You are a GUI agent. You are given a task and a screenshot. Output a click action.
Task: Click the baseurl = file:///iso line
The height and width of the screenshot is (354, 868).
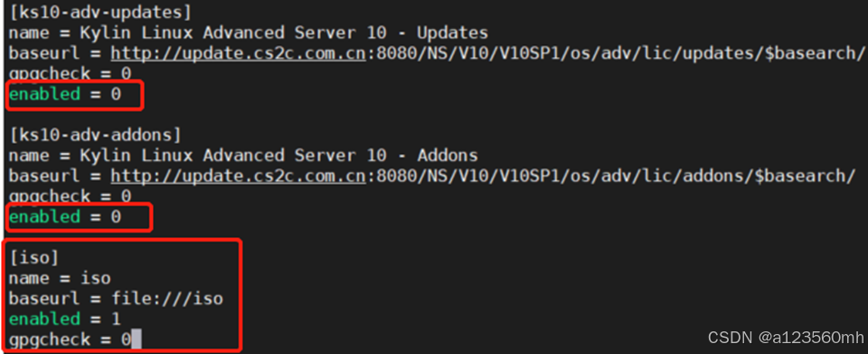click(x=116, y=299)
